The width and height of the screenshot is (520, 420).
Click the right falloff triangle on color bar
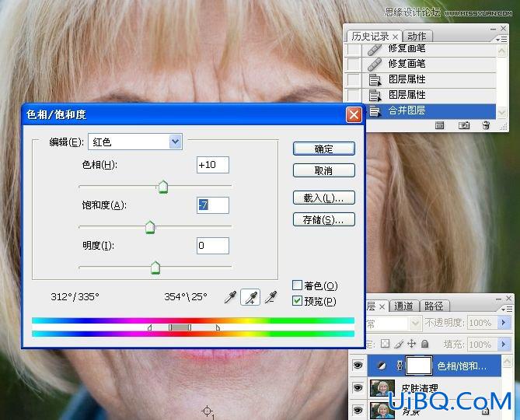tap(218, 327)
